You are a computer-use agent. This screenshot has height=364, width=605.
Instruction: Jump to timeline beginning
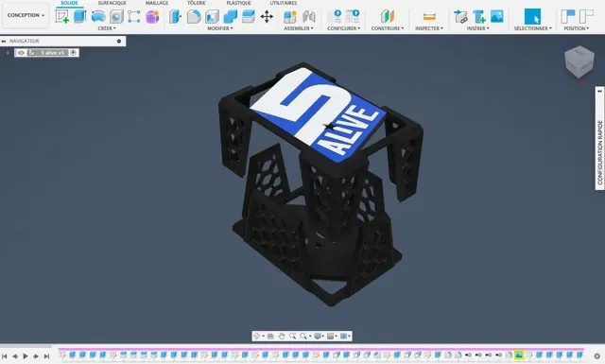4,355
